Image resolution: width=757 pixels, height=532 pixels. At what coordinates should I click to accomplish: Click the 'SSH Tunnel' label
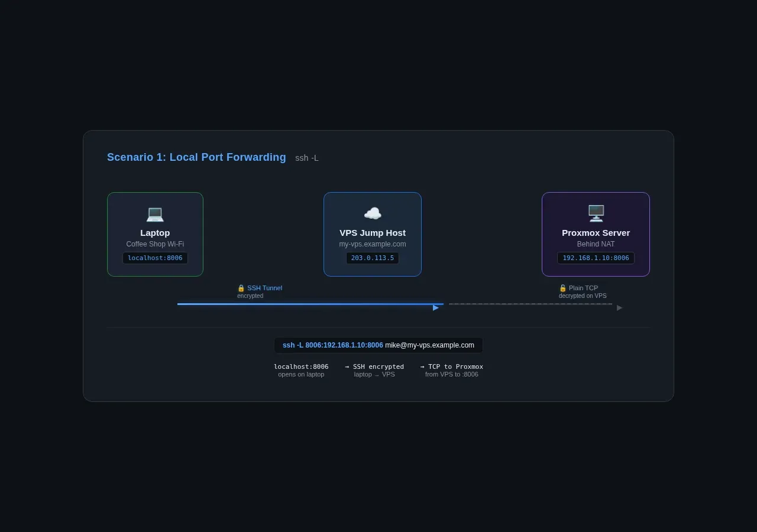[x=264, y=288]
